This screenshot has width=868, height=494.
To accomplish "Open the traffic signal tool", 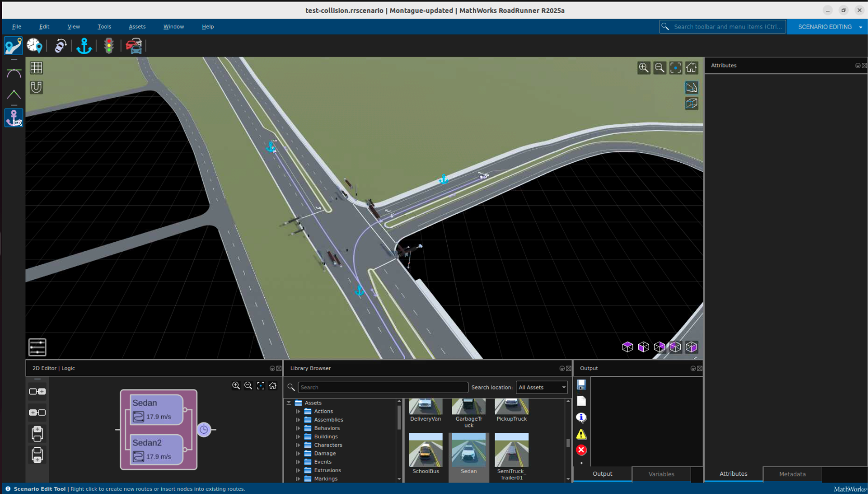I will pyautogui.click(x=109, y=46).
